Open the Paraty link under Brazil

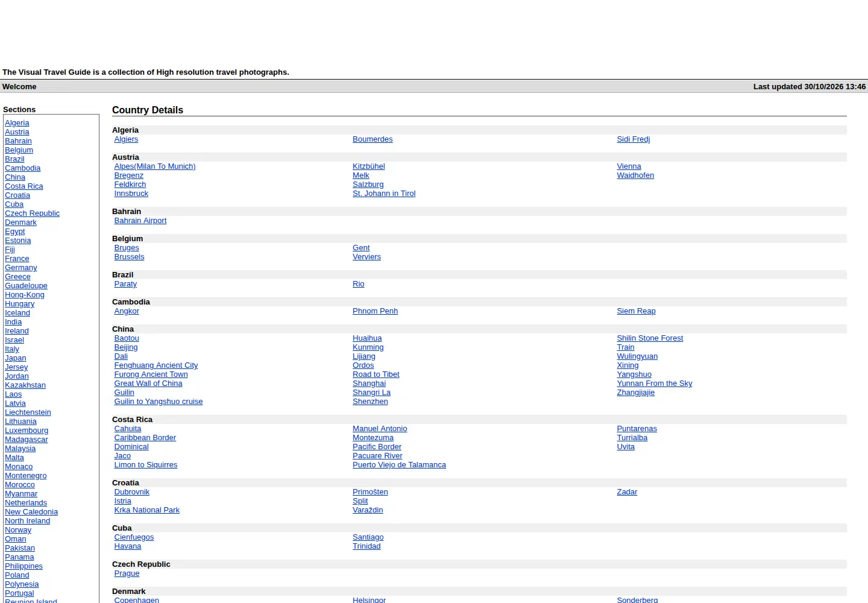point(125,284)
